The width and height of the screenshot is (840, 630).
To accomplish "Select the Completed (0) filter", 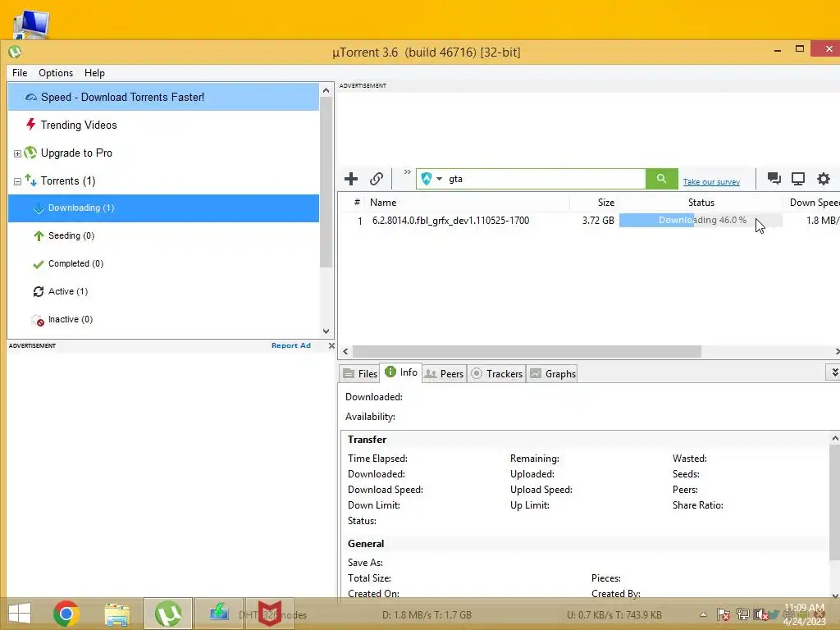I will click(75, 263).
